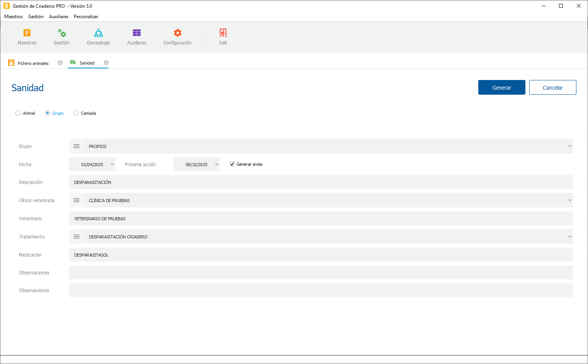Click the Gestión gears icon
The width and height of the screenshot is (588, 364).
[x=62, y=33]
